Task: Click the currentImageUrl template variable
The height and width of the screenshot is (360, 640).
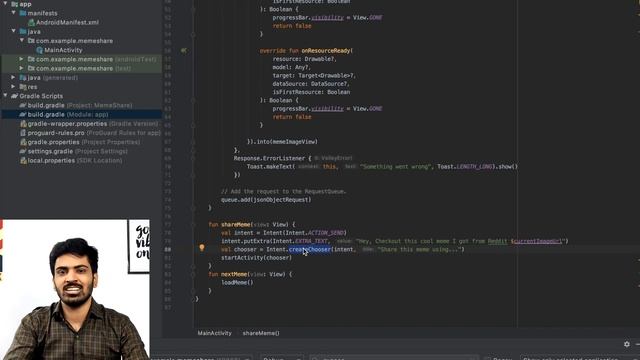Action: coord(538,241)
